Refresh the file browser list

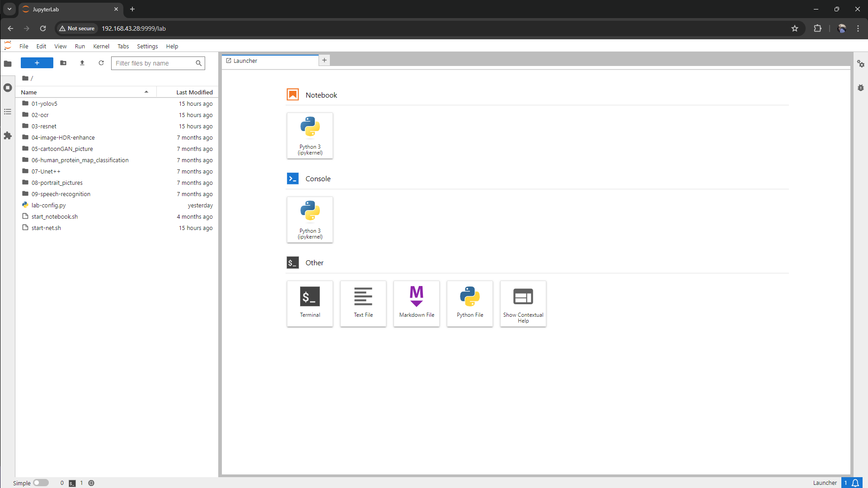pyautogui.click(x=101, y=63)
